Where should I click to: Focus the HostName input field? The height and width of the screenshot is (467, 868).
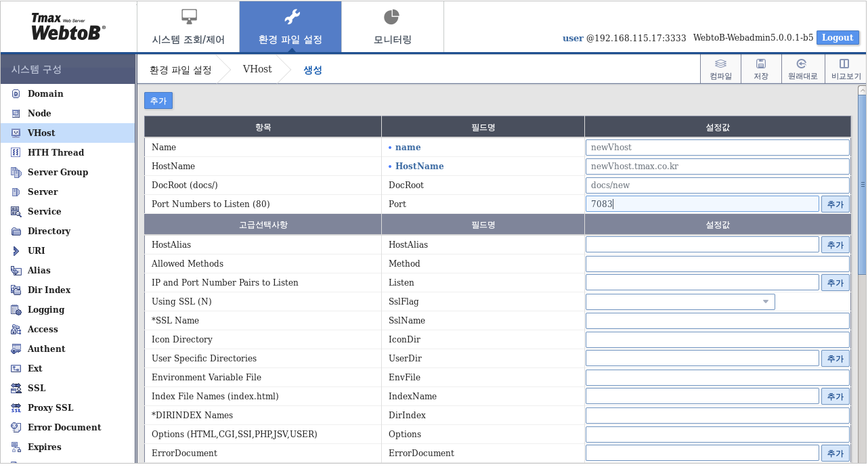tap(717, 166)
